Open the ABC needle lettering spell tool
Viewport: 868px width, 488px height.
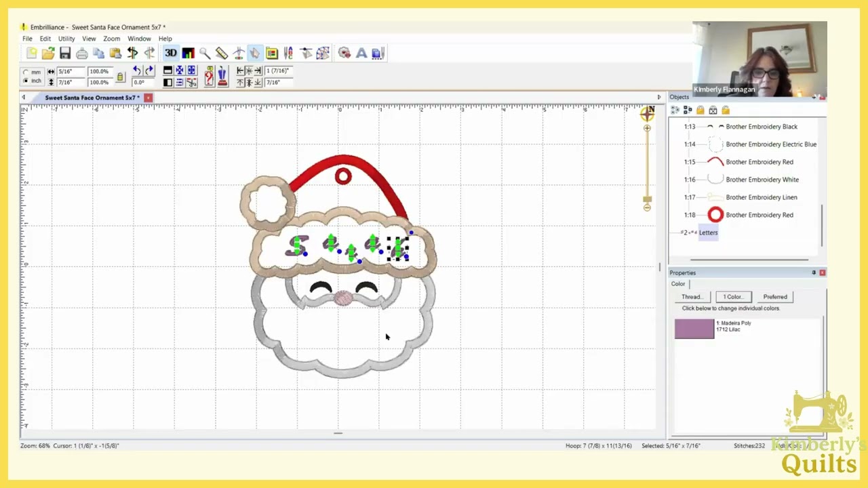pos(289,53)
